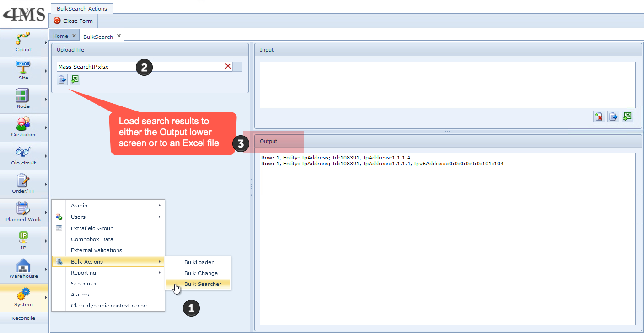Image resolution: width=644 pixels, height=333 pixels.
Task: Click inside the Input text area
Action: tap(447, 85)
